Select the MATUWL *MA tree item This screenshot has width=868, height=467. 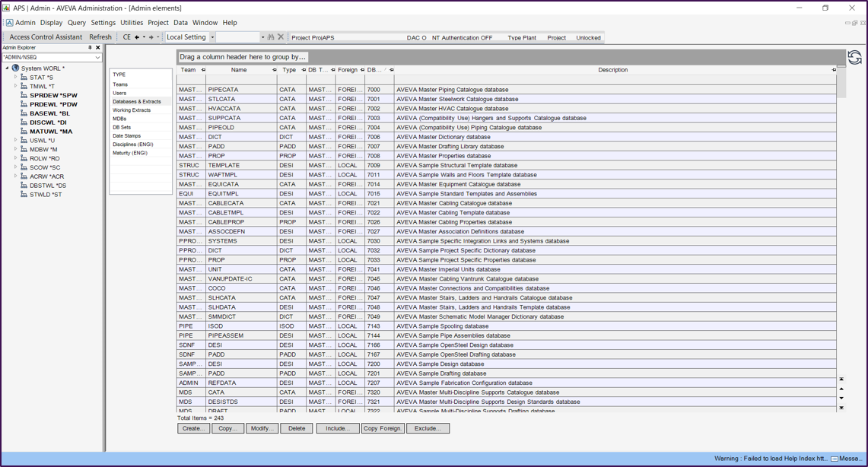click(51, 131)
